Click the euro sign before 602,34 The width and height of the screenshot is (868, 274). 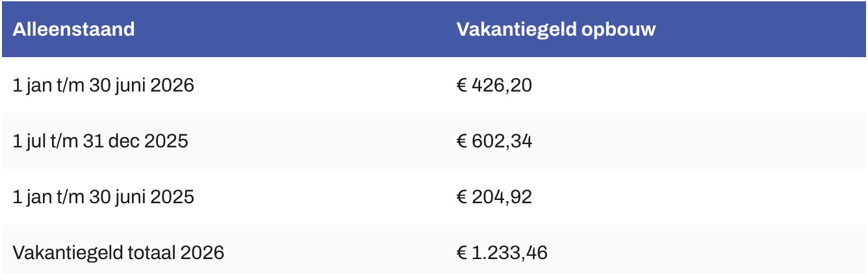click(462, 141)
